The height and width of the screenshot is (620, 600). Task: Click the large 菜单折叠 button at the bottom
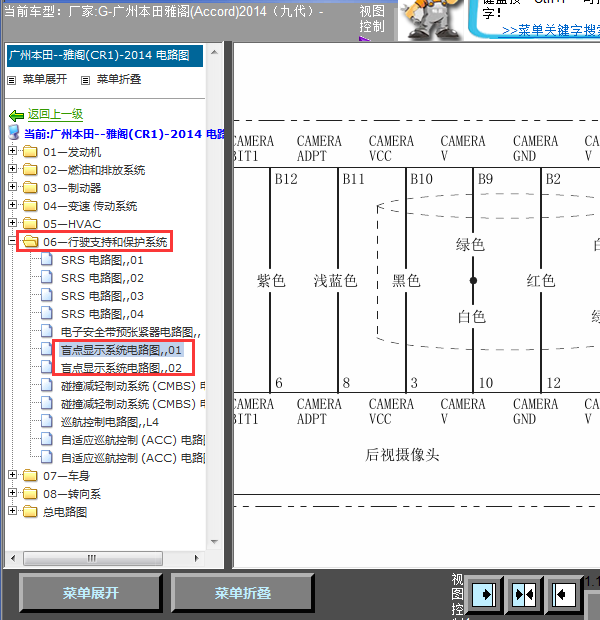coord(242,593)
